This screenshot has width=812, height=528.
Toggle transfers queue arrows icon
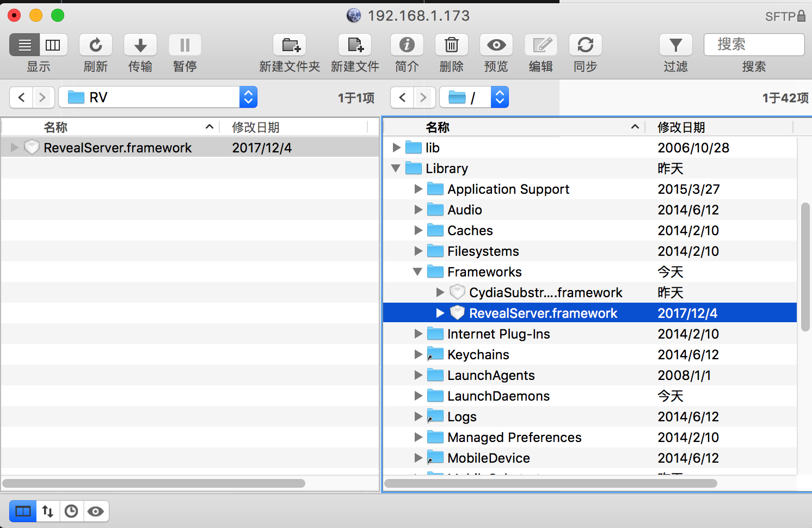[48, 511]
